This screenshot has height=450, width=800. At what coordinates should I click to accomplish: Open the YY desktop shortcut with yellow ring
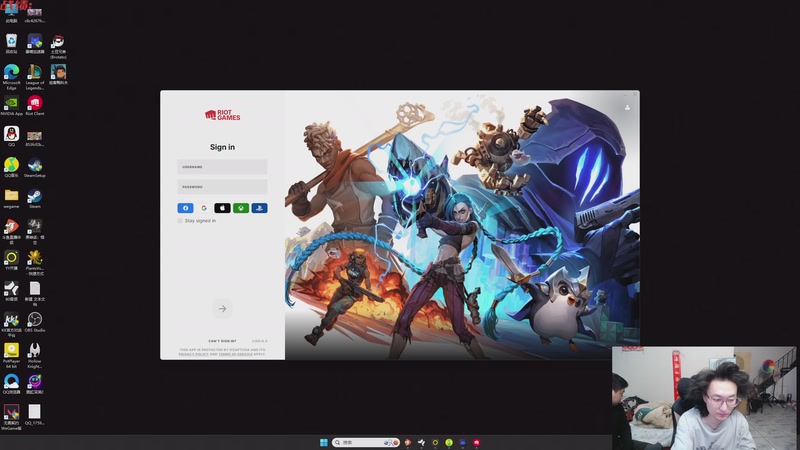pyautogui.click(x=11, y=260)
